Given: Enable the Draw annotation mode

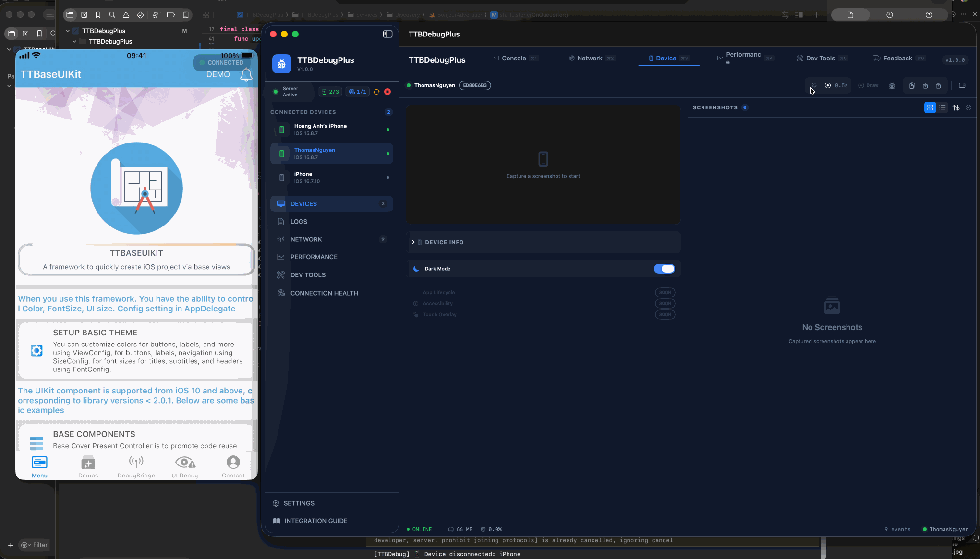Looking at the screenshot, I should click(x=868, y=85).
